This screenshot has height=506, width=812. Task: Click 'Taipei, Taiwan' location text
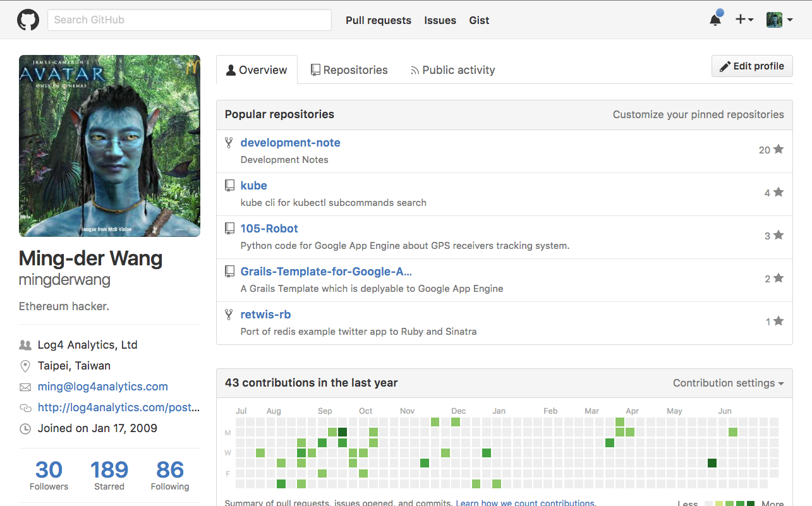pos(74,366)
